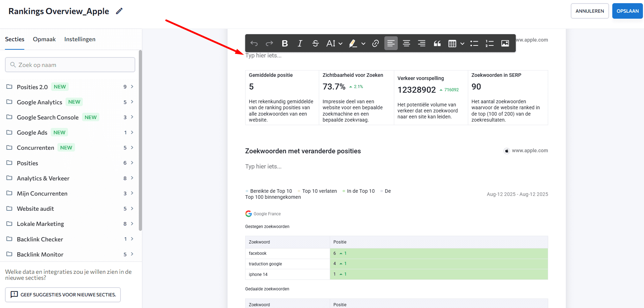
Task: Click the Google France logo icon
Action: coord(249,214)
